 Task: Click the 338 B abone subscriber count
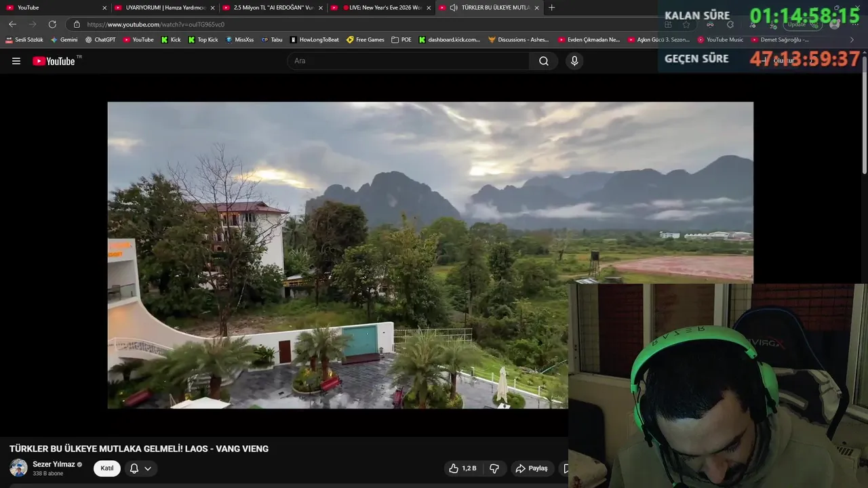48,474
